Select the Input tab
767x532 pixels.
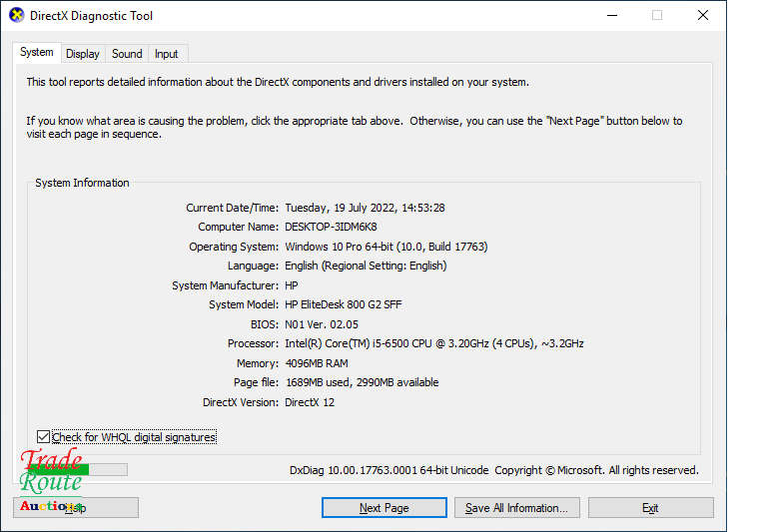pos(167,54)
